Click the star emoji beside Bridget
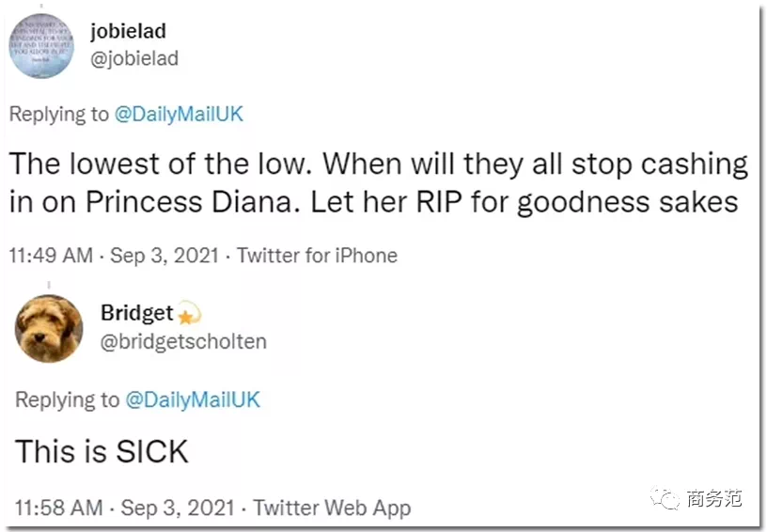This screenshot has width=767, height=532. (188, 313)
